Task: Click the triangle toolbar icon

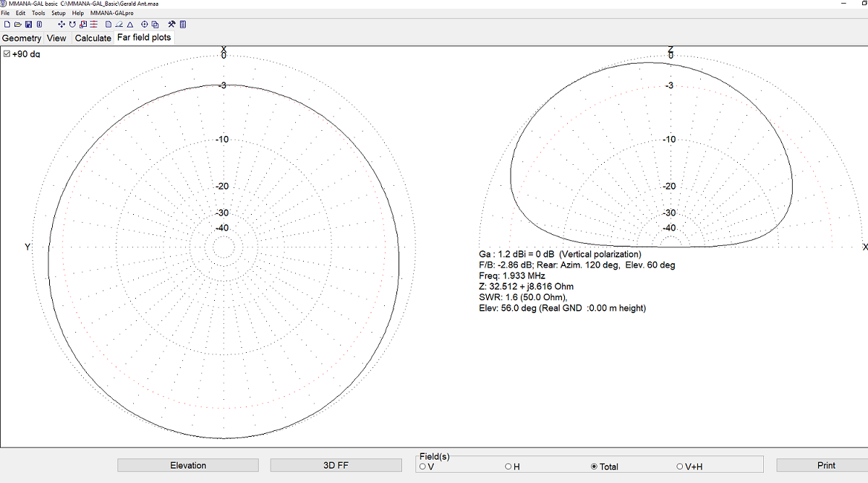Action: 129,25
